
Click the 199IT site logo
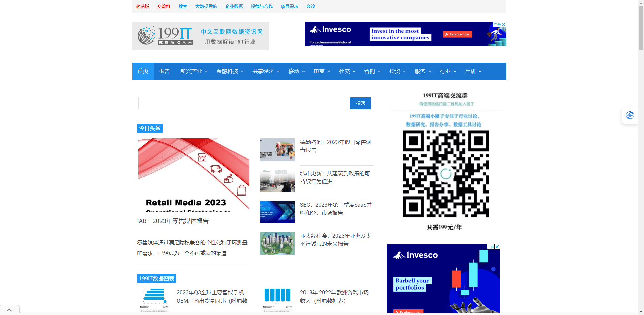coord(200,36)
